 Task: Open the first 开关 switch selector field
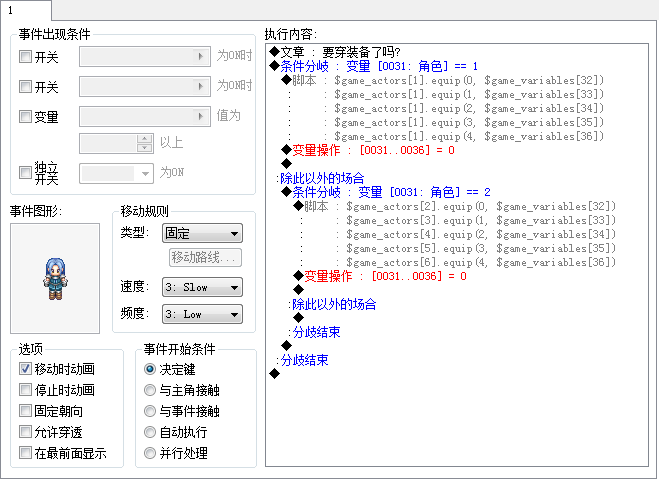tap(145, 56)
